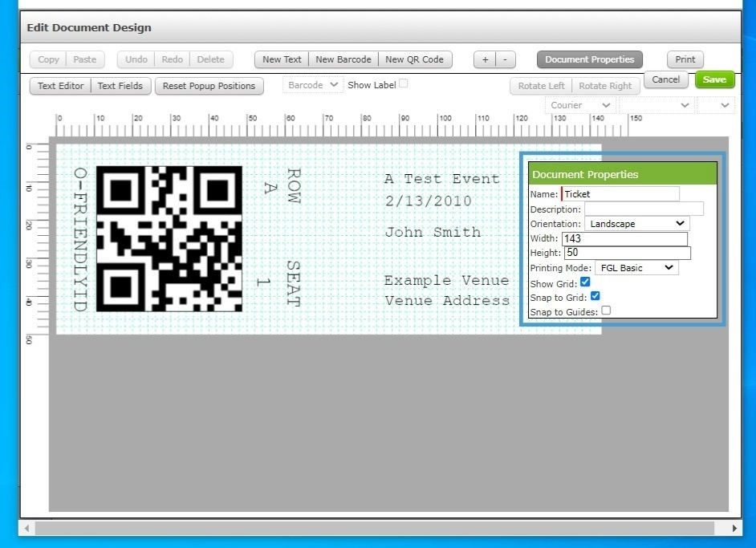Click Rotate Left
756x548 pixels.
click(x=541, y=86)
